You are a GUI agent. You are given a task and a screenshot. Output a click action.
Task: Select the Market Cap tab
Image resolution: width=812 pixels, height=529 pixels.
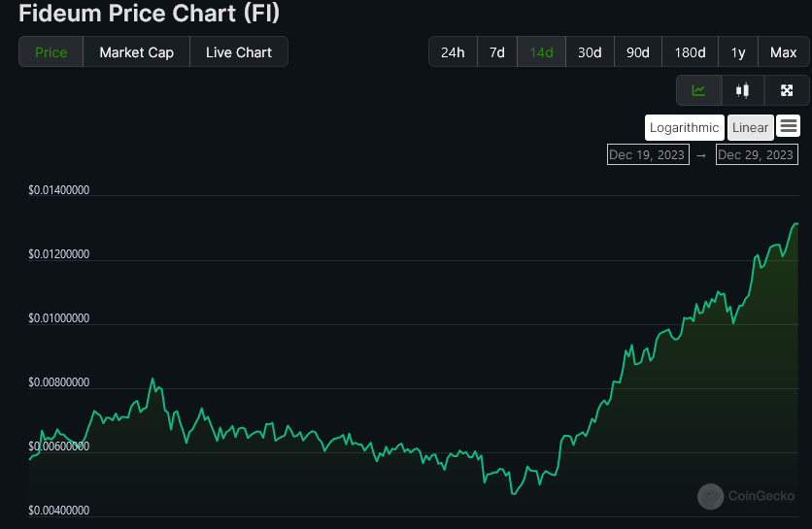click(x=136, y=52)
